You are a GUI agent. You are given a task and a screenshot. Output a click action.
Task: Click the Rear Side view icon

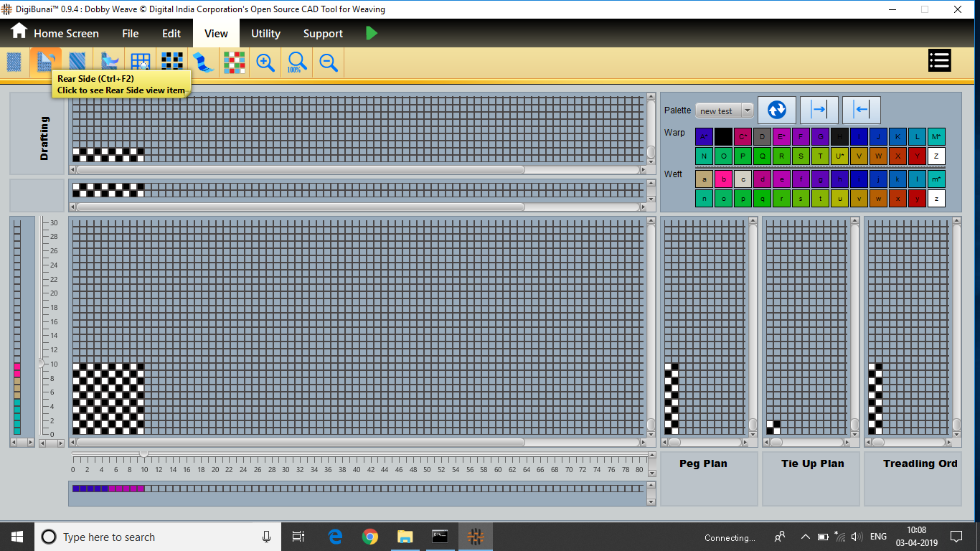tap(45, 62)
